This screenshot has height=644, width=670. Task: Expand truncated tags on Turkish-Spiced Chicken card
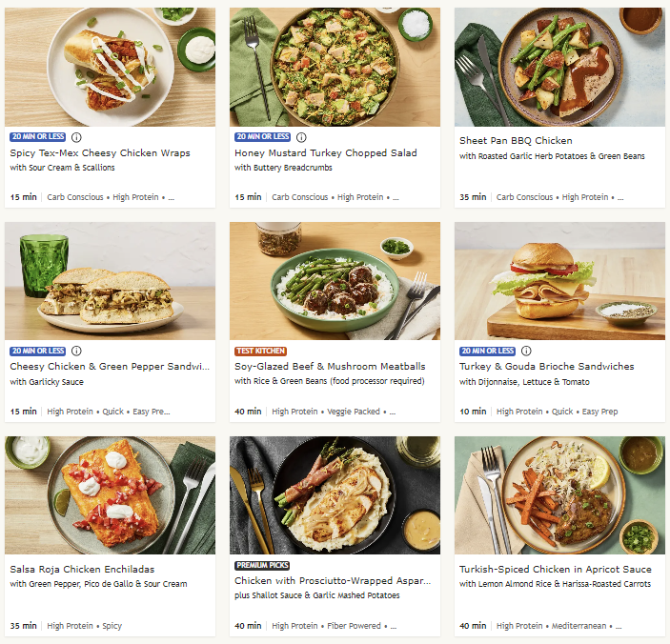click(x=619, y=627)
